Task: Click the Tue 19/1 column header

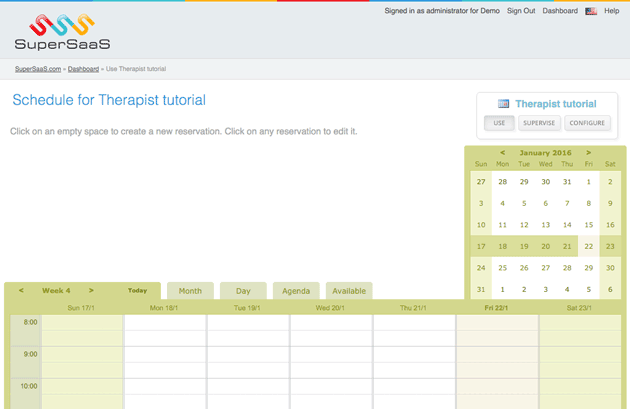Action: [247, 308]
